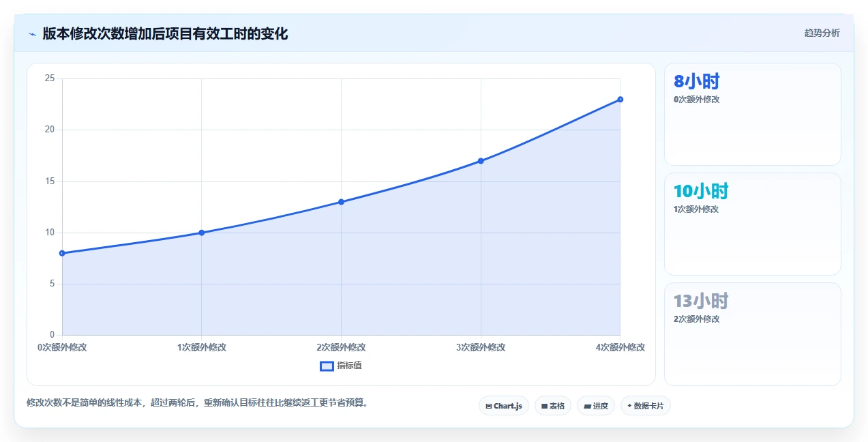Click the data point at 1次额外修改
The image size is (868, 442).
click(202, 233)
